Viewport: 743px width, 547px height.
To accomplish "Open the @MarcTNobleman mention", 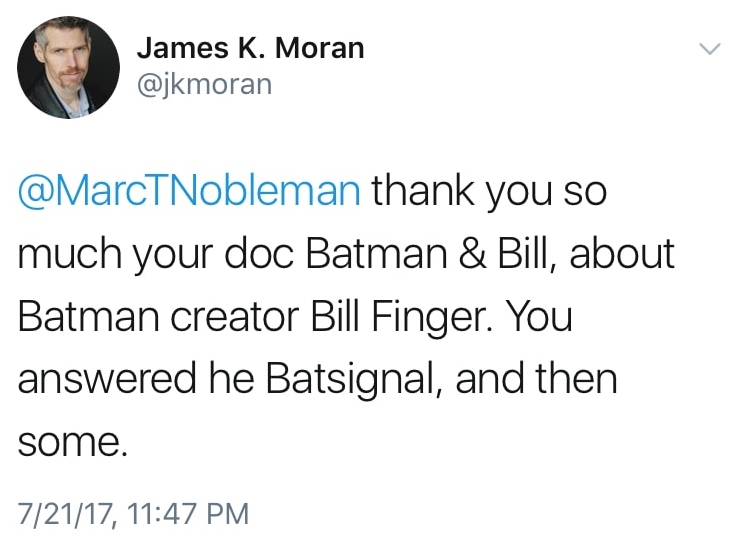I will pos(189,191).
